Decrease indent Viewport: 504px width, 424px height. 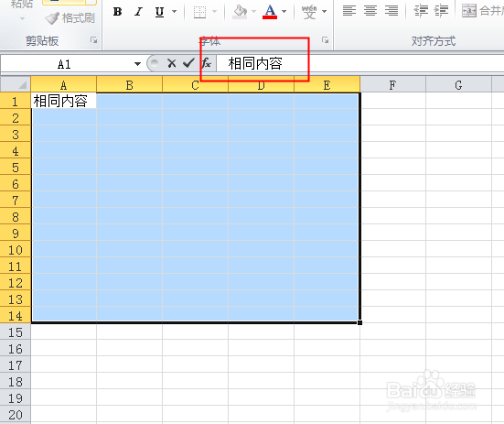click(421, 11)
